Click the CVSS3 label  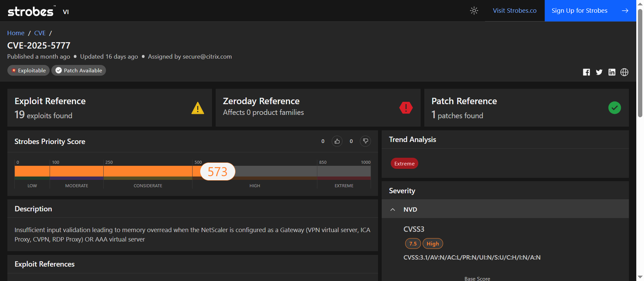tap(414, 229)
